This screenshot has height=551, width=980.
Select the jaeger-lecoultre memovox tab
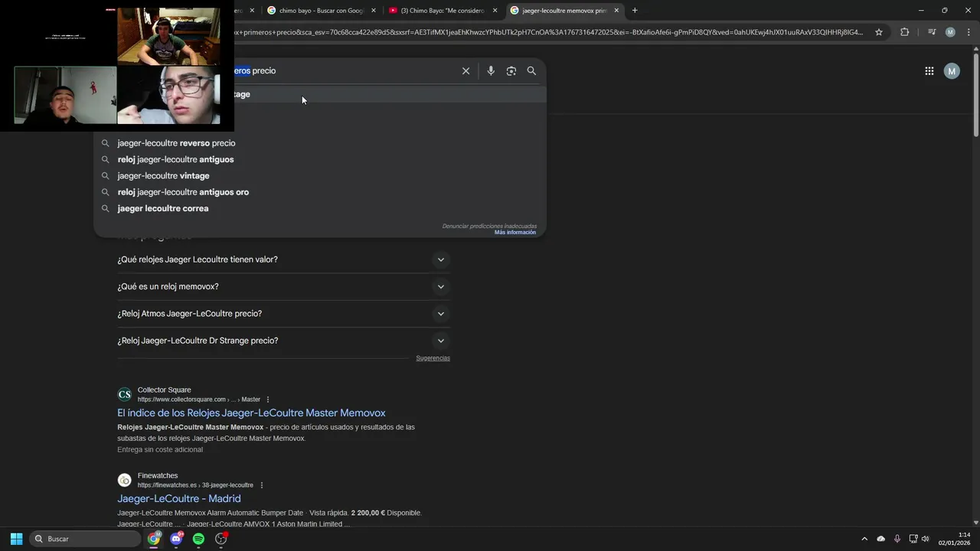tap(564, 11)
